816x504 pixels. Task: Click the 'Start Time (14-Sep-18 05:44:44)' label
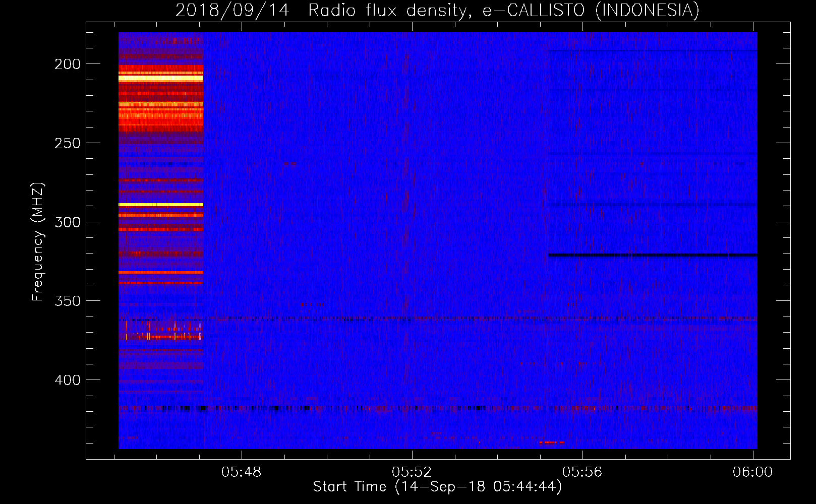tap(437, 487)
